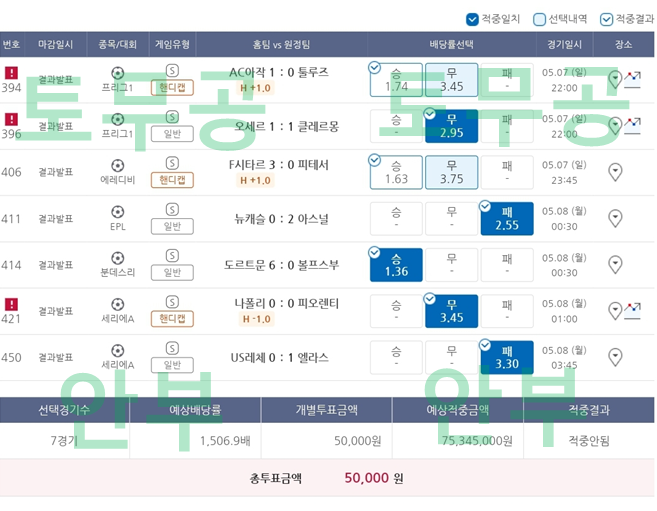Screen dimensions: 657x511
Task: Click the location pin for match 450
Action: (615, 357)
